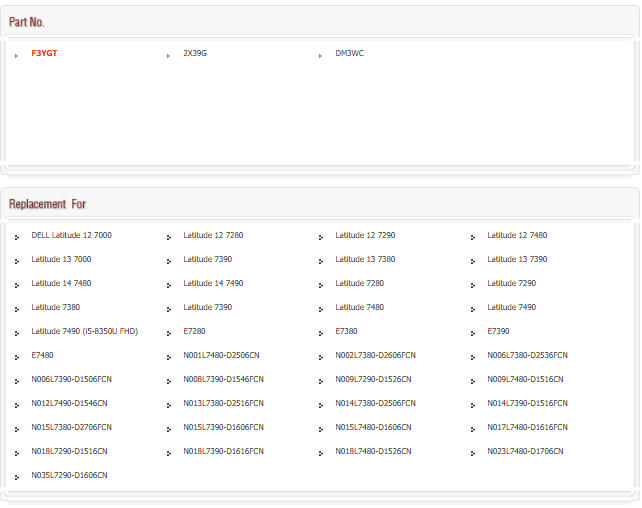Screen dimensions: 642x508
Task: Pick N018L7480-D1526CN entry
Action: (x=373, y=452)
